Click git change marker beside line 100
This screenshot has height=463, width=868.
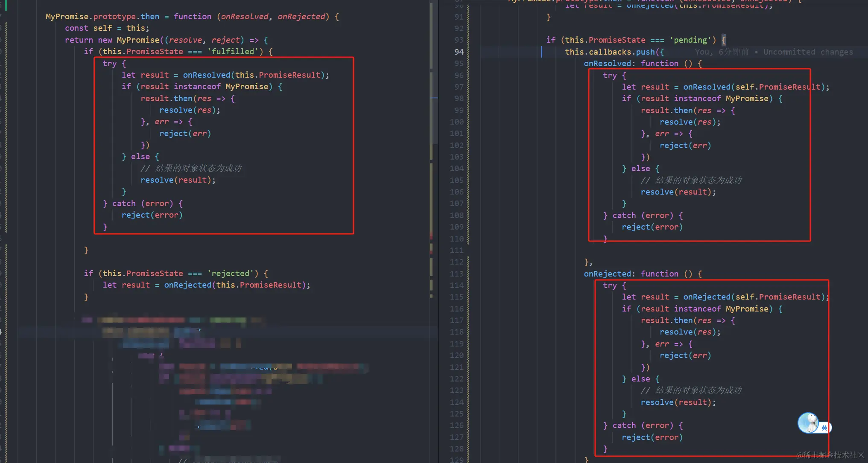pos(468,122)
